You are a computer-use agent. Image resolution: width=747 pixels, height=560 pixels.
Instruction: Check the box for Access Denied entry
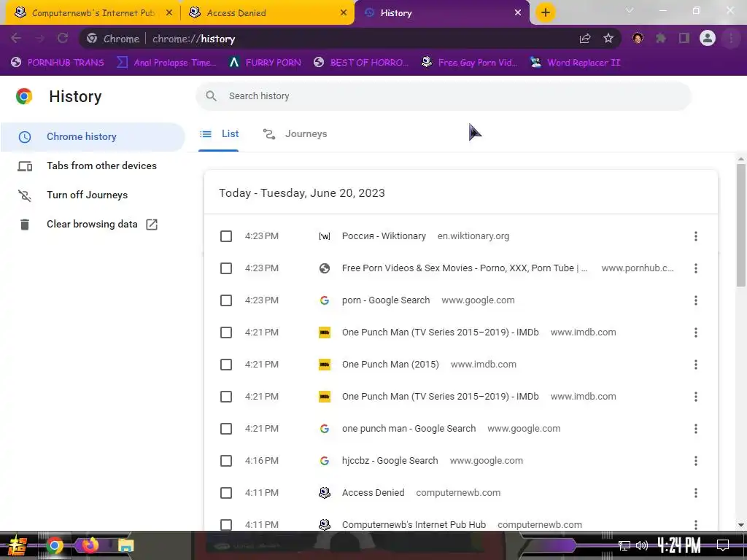point(226,493)
